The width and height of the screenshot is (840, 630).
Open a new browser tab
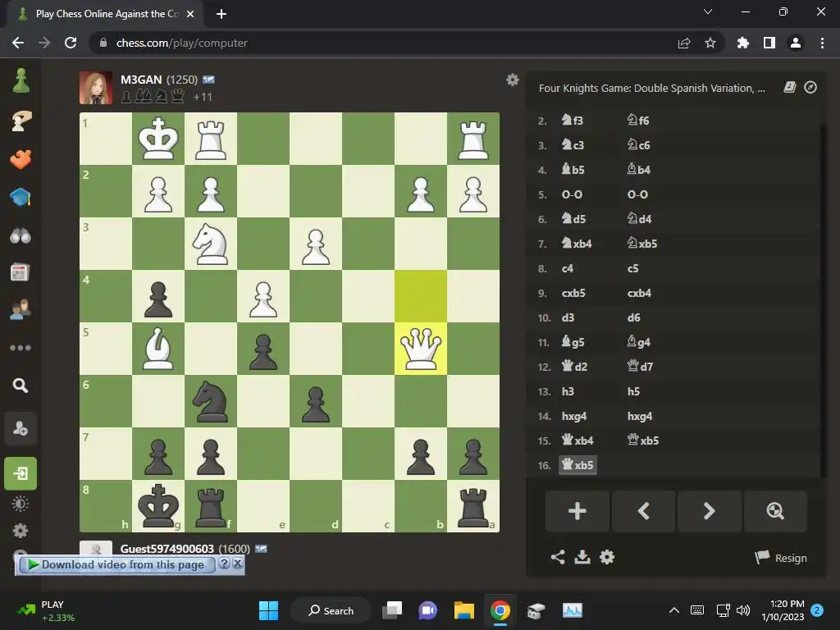pos(221,14)
